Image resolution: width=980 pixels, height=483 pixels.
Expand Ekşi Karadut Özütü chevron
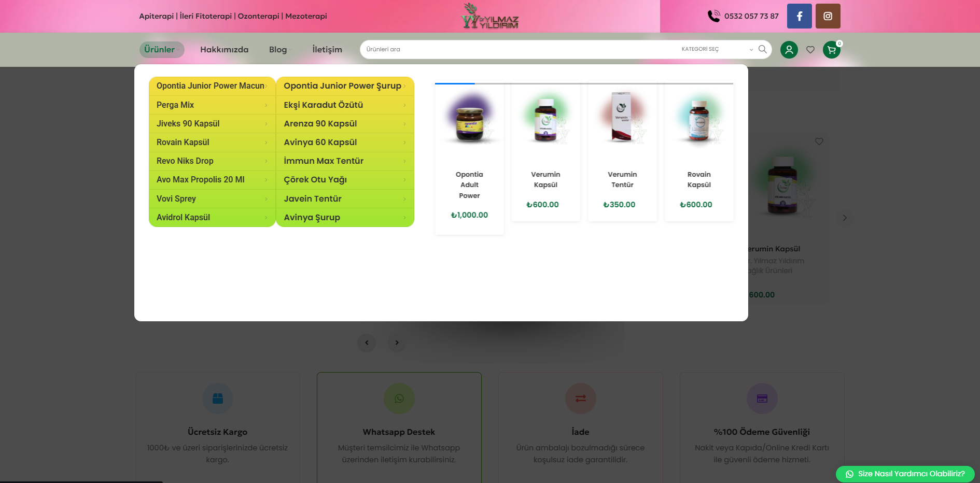[x=405, y=105]
